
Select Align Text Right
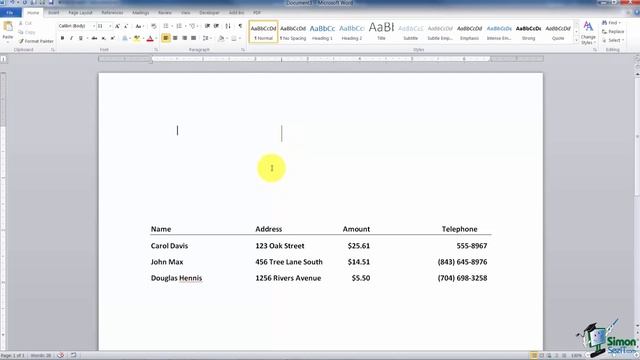[x=184, y=38]
